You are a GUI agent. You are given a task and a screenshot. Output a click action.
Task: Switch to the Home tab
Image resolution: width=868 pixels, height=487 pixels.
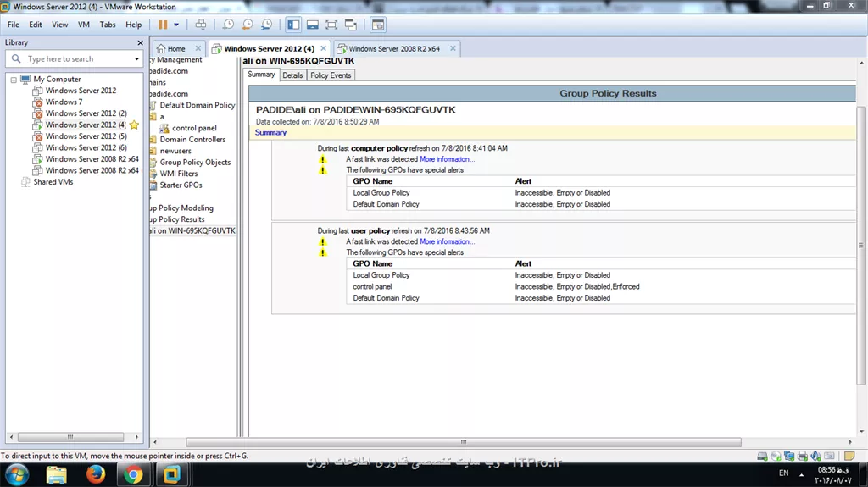point(176,49)
